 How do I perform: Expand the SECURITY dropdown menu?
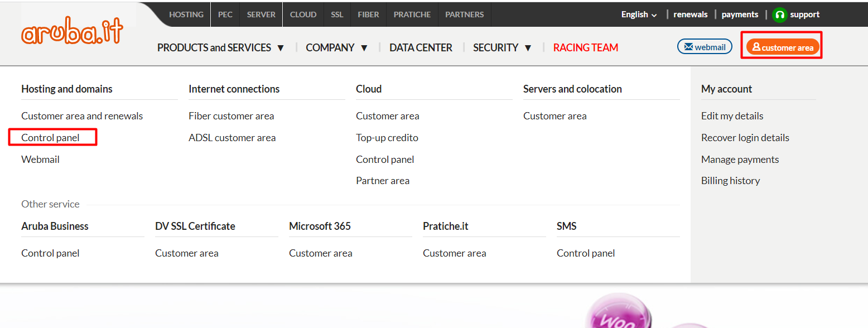[502, 48]
